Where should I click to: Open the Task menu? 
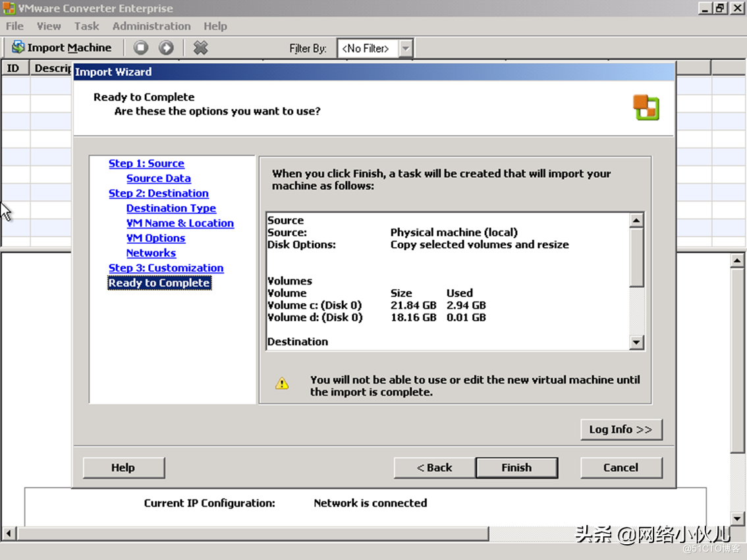(x=86, y=26)
